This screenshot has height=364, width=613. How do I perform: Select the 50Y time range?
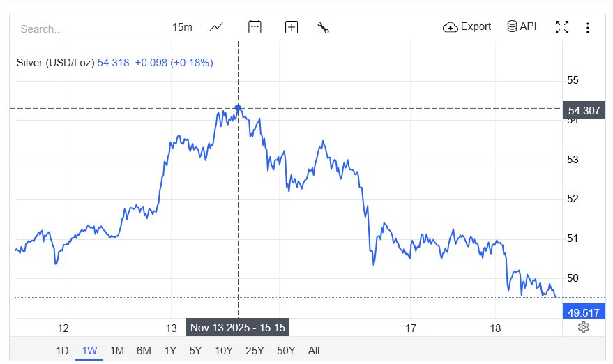point(285,351)
